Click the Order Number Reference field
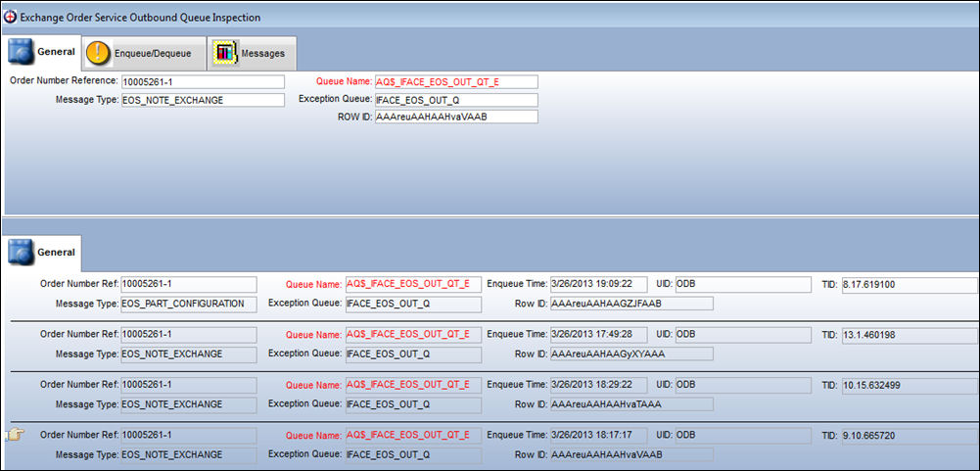The image size is (980, 471). click(203, 82)
